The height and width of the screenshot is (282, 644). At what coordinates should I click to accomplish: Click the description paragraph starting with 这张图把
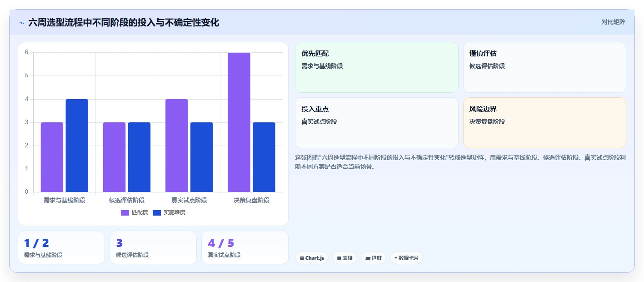460,162
